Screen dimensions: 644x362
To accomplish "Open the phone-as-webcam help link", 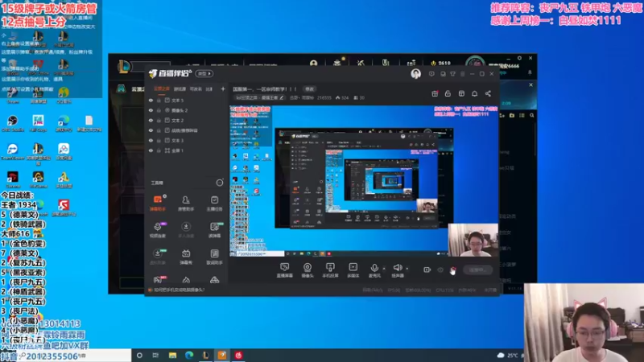I will coord(179,290).
